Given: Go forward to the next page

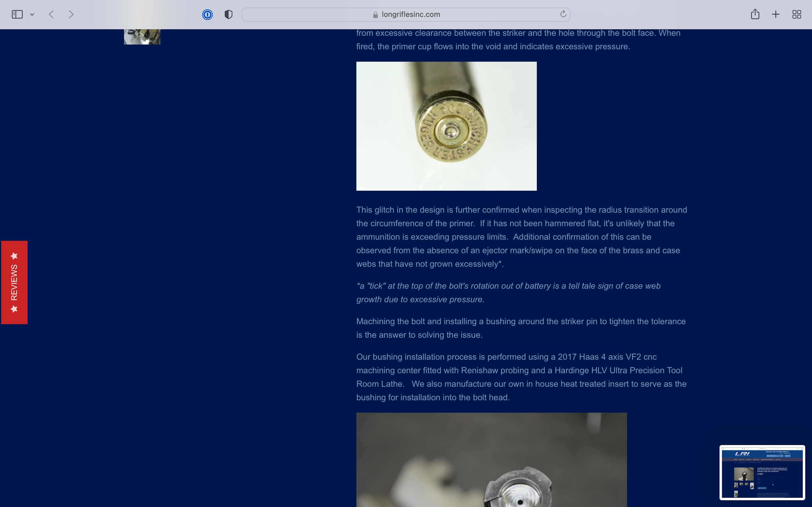Looking at the screenshot, I should coord(71,14).
